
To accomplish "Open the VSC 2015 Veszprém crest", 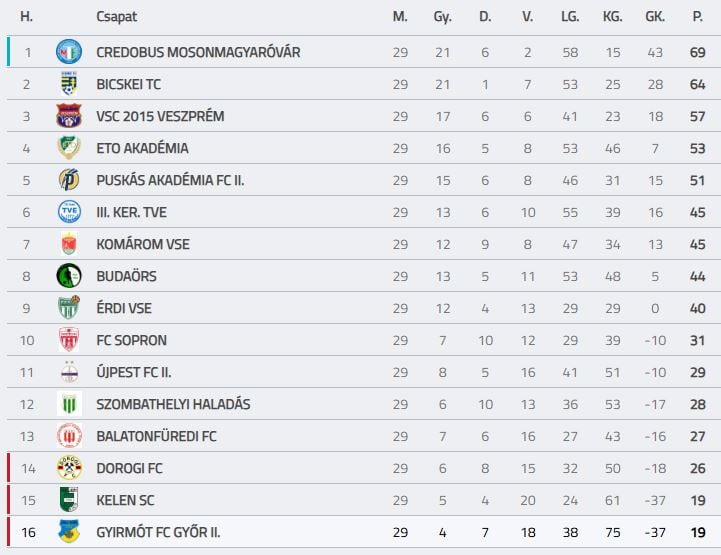I will (69, 115).
